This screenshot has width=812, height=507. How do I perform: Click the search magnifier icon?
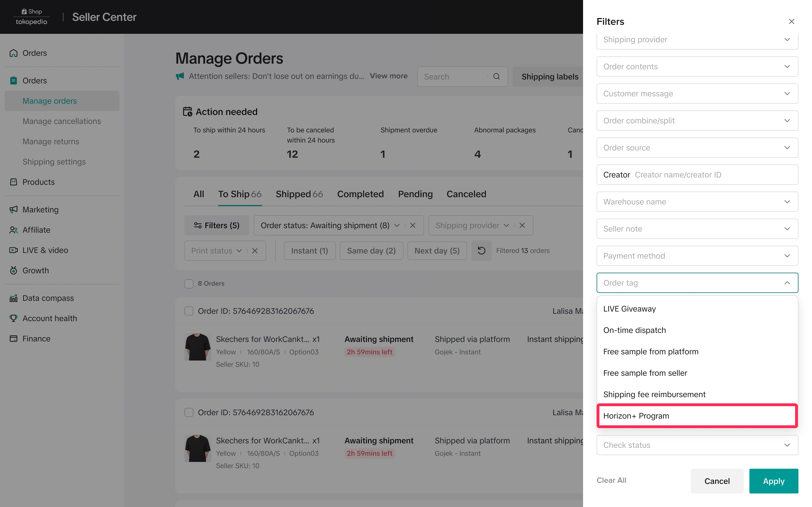tap(496, 76)
